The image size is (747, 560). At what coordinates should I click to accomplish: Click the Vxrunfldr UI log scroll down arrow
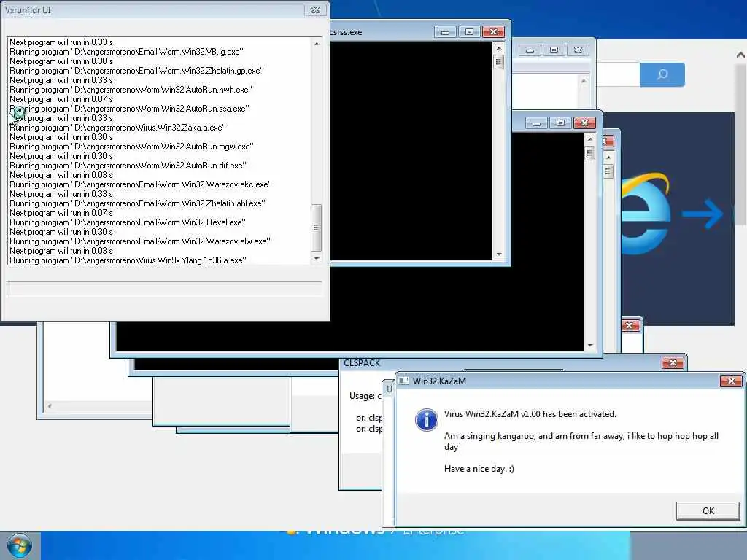tap(317, 259)
